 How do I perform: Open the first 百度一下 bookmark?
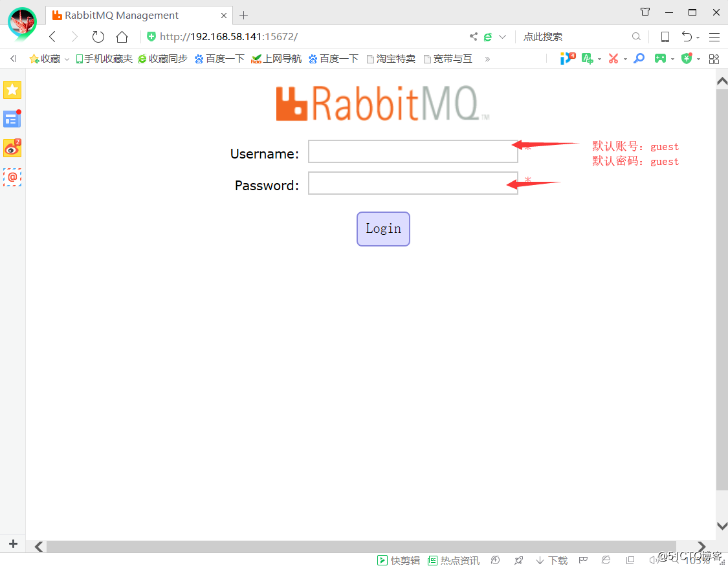[219, 58]
